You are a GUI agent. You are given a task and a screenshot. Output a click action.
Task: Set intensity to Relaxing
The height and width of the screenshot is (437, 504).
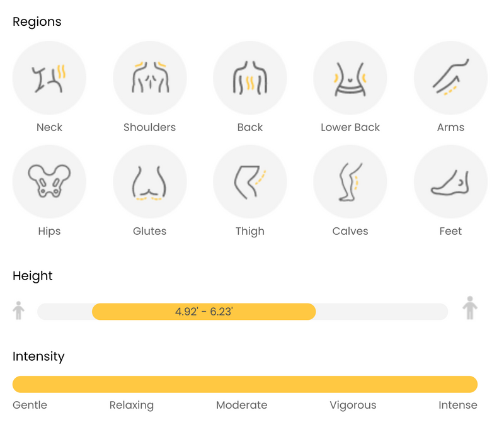coord(132,405)
